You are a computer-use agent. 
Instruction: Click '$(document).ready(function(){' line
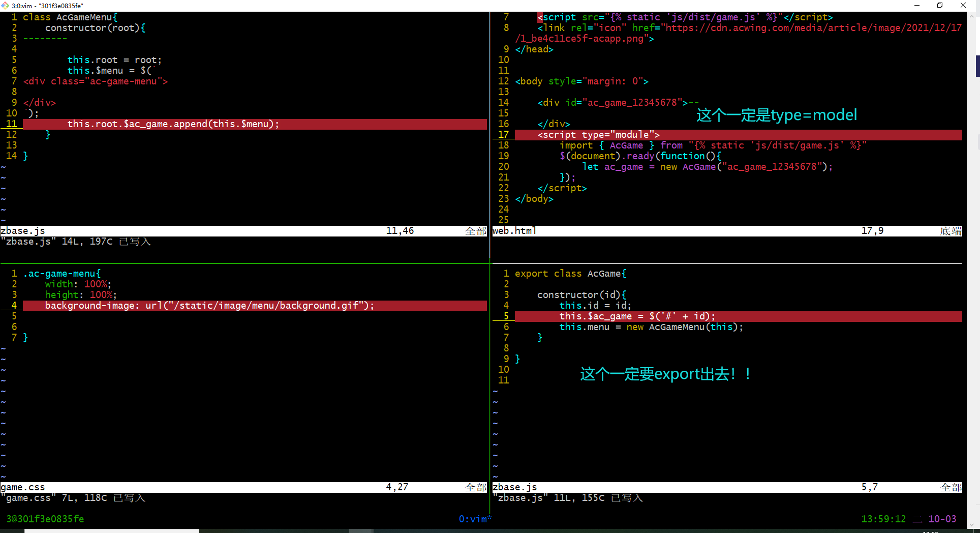pos(640,156)
